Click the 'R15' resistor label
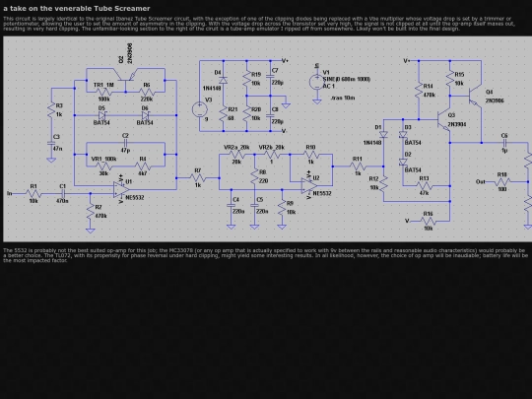The width and height of the screenshot is (532, 399). click(x=459, y=74)
